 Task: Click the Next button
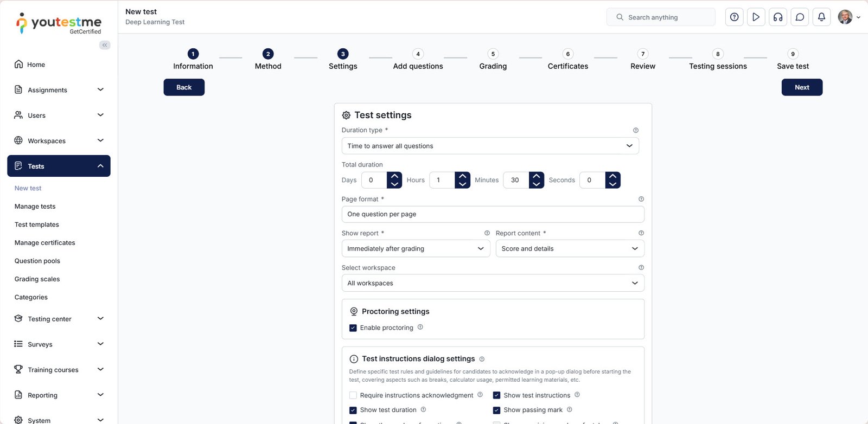click(x=801, y=87)
